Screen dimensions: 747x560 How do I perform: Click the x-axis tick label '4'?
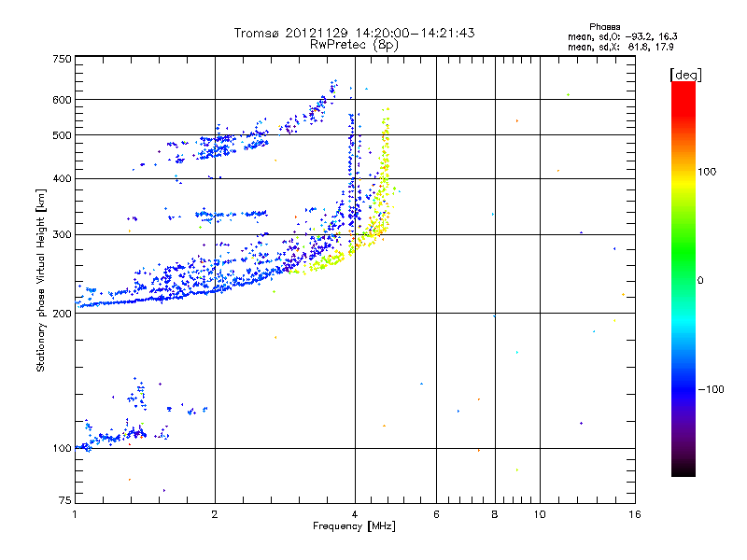[x=355, y=514]
